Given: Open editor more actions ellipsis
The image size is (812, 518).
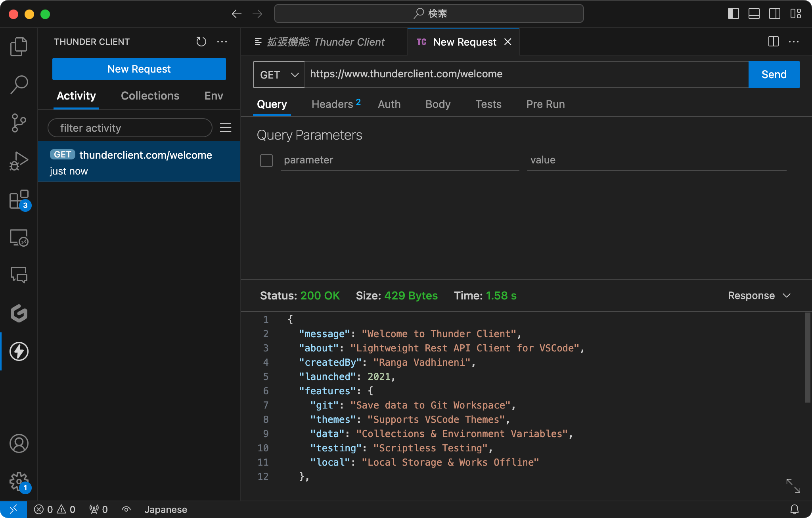Looking at the screenshot, I should pos(794,42).
